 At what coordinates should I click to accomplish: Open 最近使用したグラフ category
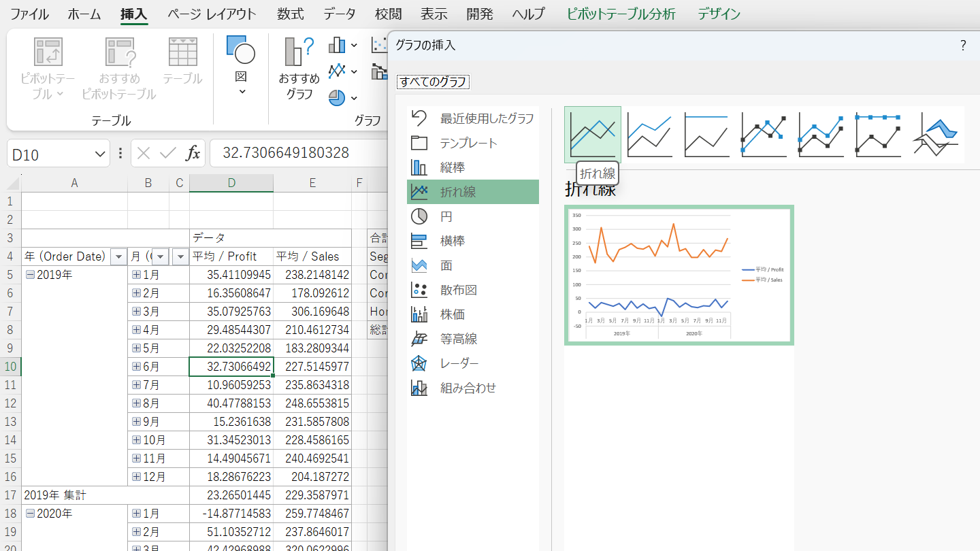pos(473,118)
